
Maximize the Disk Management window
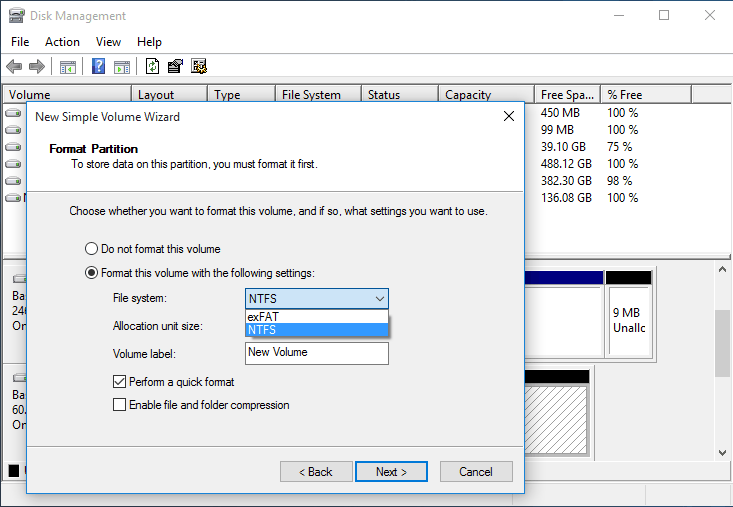pos(664,15)
